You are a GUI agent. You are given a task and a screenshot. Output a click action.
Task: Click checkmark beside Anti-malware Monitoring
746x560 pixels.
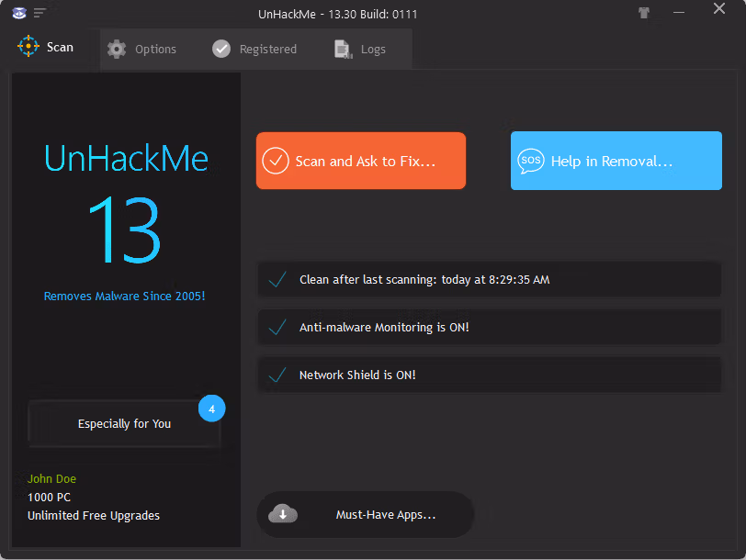click(x=277, y=327)
